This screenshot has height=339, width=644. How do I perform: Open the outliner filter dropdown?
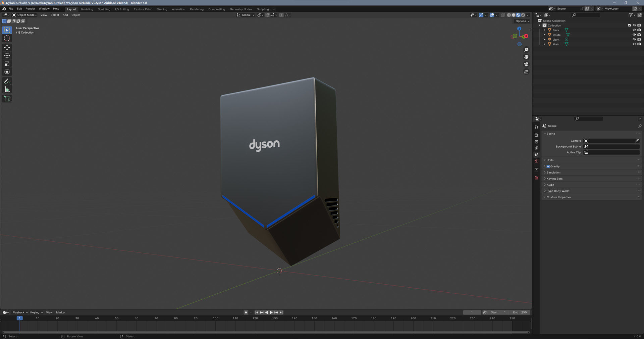coord(632,15)
